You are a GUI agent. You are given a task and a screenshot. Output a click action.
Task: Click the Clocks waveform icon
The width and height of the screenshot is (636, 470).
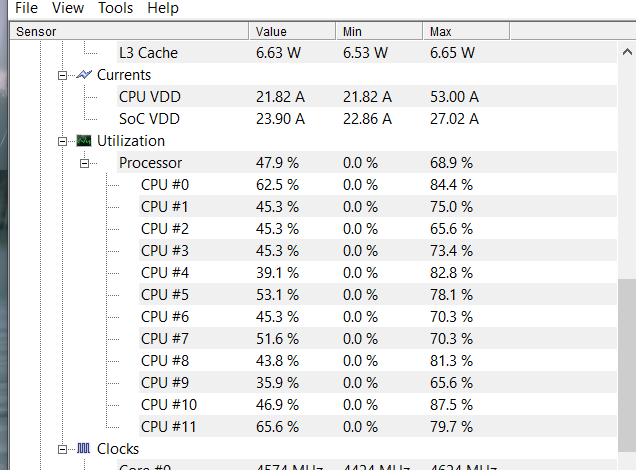click(84, 449)
